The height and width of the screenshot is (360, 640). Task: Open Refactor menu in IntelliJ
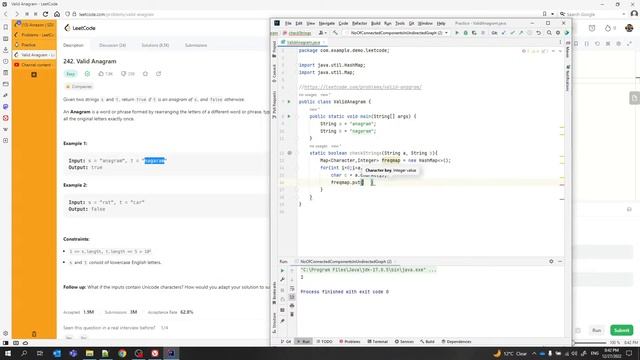click(x=360, y=23)
